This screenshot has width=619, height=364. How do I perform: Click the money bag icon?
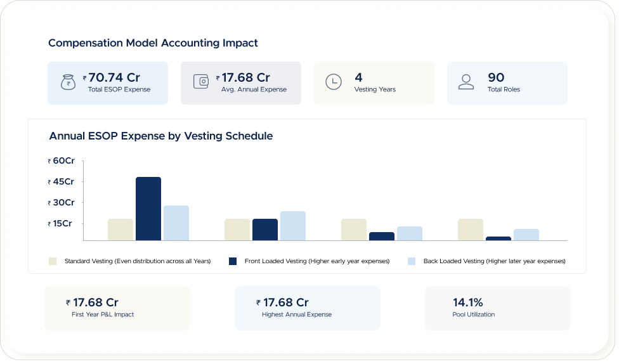[x=68, y=82]
